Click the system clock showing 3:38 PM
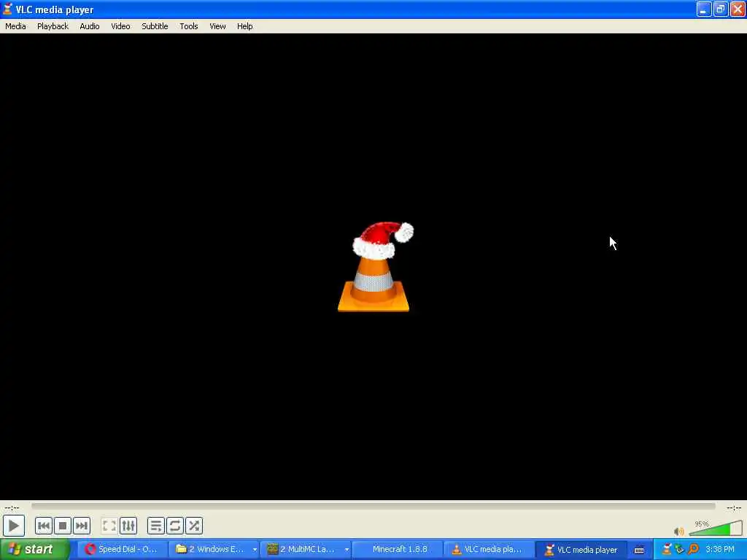 coord(720,550)
